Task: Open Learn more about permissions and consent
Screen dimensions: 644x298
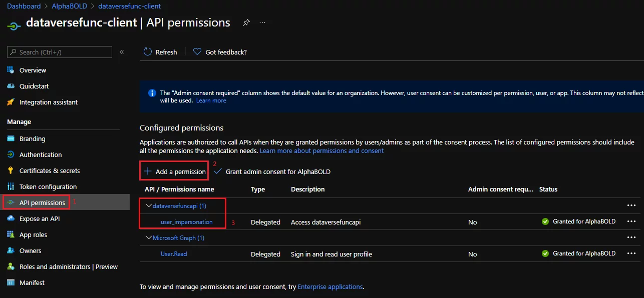Action: coord(322,150)
